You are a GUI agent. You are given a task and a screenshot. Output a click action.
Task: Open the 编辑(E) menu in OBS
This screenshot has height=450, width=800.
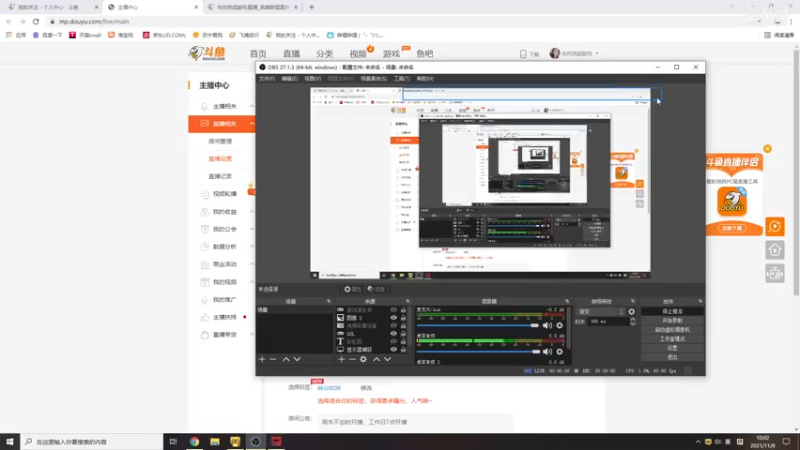pos(289,79)
